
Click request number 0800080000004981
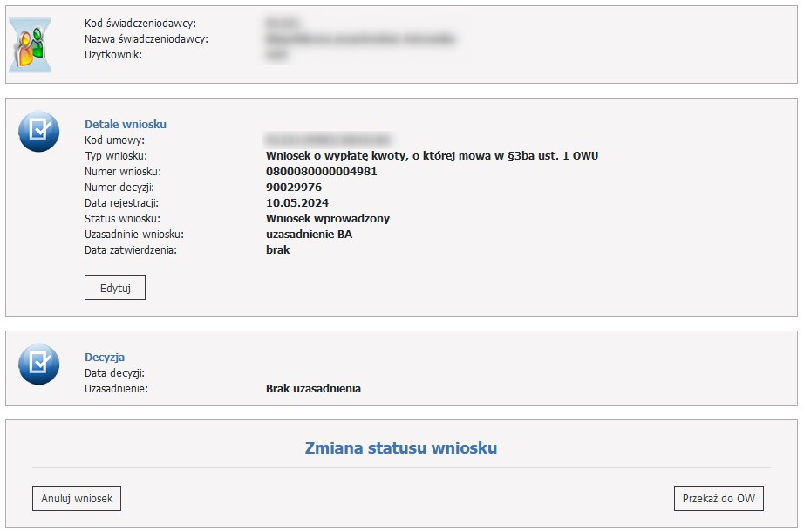[x=321, y=172]
